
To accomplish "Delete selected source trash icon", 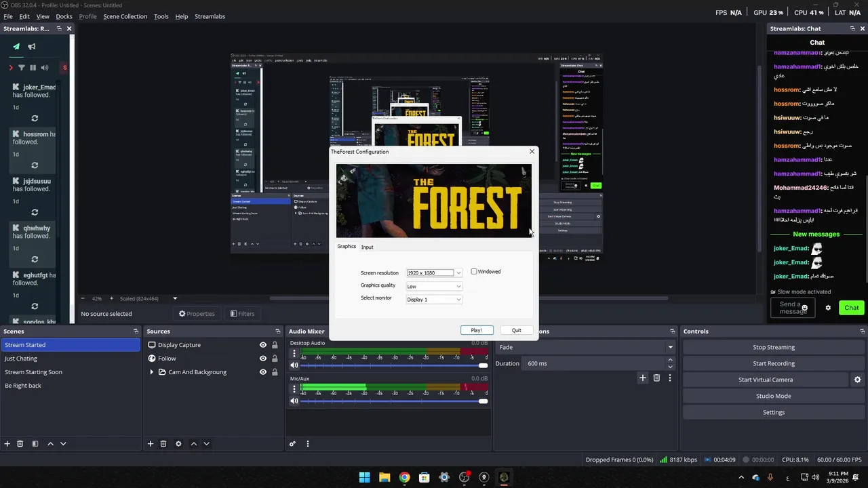I will coord(163,444).
